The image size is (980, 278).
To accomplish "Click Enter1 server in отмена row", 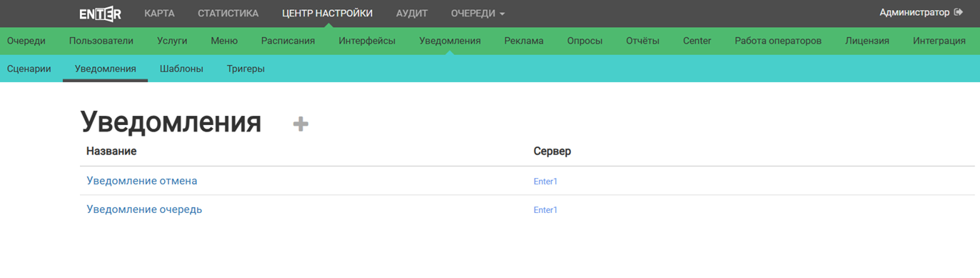I will (x=545, y=182).
